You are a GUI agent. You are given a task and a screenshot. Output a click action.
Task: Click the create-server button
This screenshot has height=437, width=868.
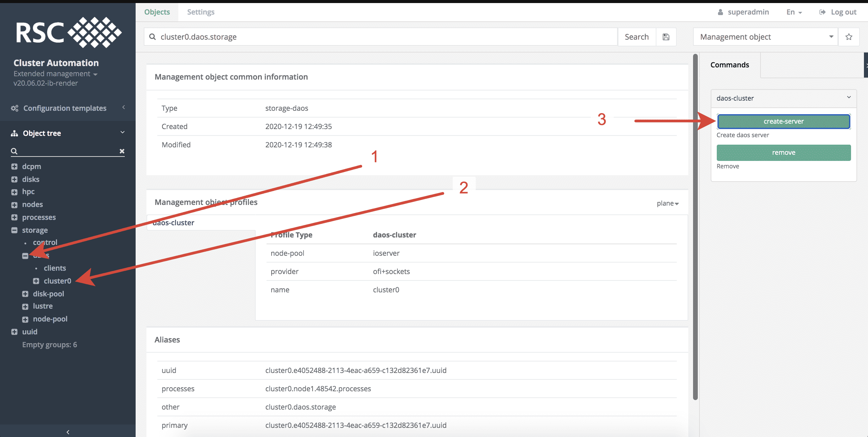point(783,122)
